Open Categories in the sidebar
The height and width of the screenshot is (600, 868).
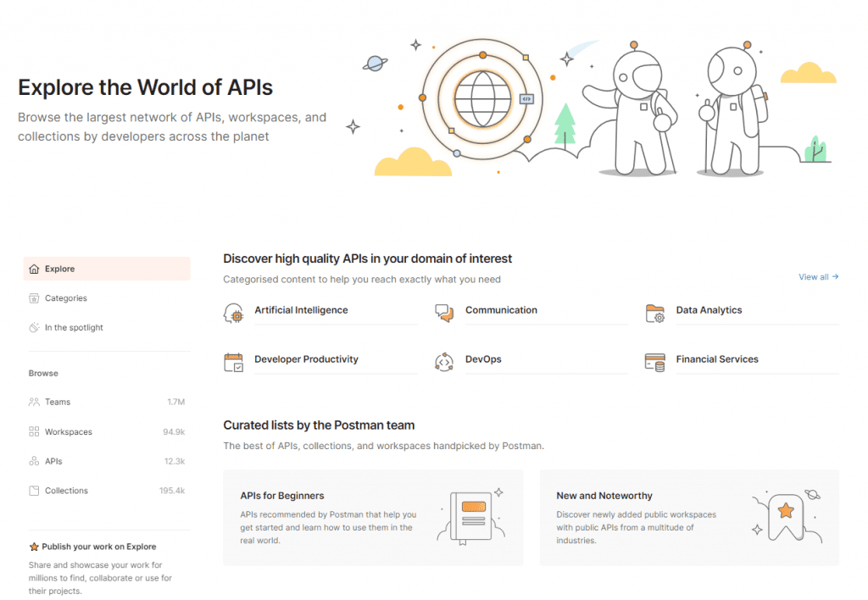click(107, 298)
